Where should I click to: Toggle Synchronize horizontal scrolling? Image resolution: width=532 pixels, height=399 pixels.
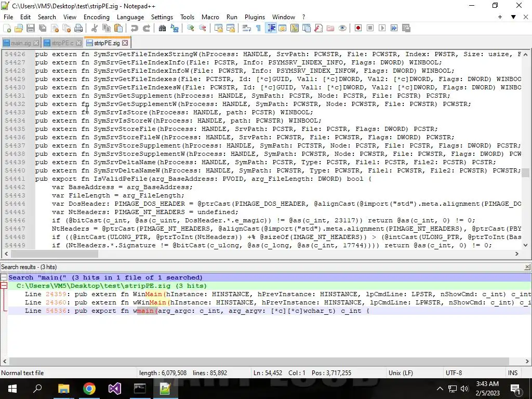[231, 28]
